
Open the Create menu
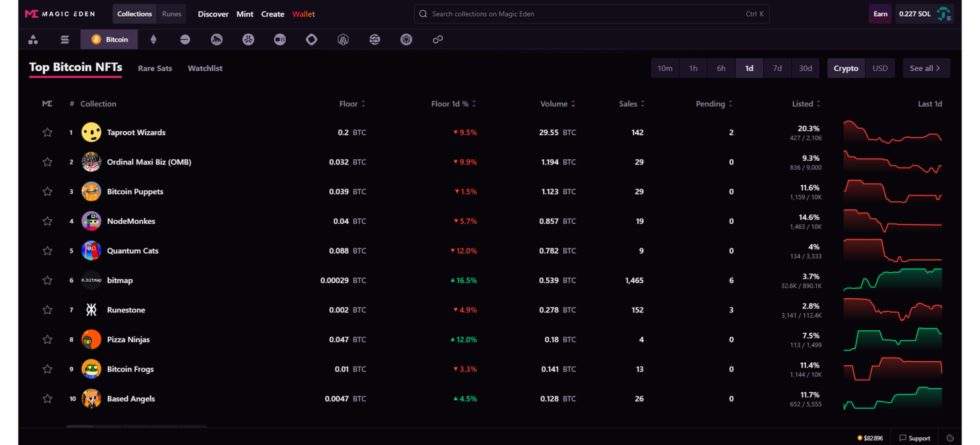pyautogui.click(x=272, y=14)
